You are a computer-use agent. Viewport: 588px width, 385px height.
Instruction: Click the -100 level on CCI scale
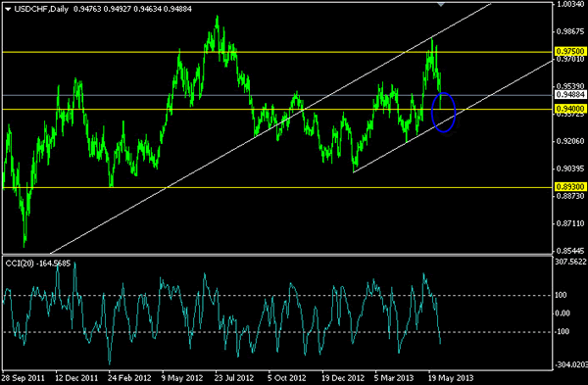(x=563, y=332)
